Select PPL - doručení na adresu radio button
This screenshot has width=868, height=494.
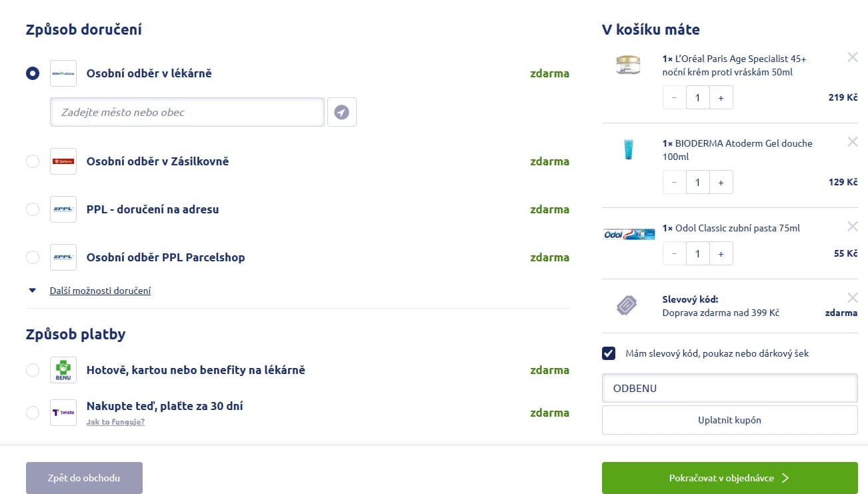33,209
